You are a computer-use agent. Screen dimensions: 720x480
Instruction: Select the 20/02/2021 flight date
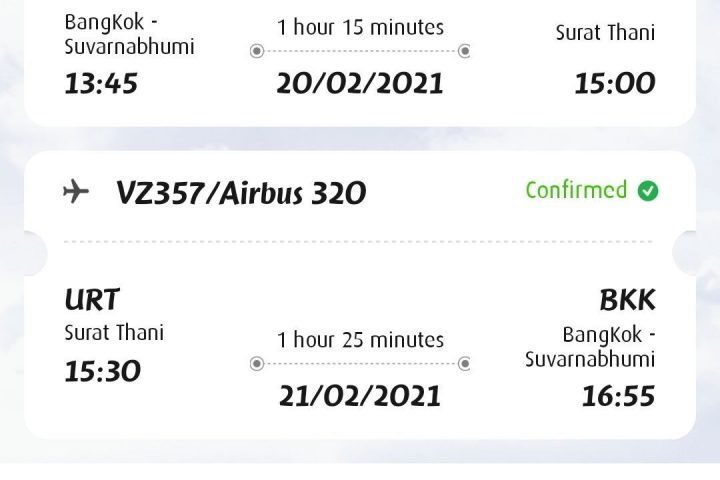click(360, 83)
